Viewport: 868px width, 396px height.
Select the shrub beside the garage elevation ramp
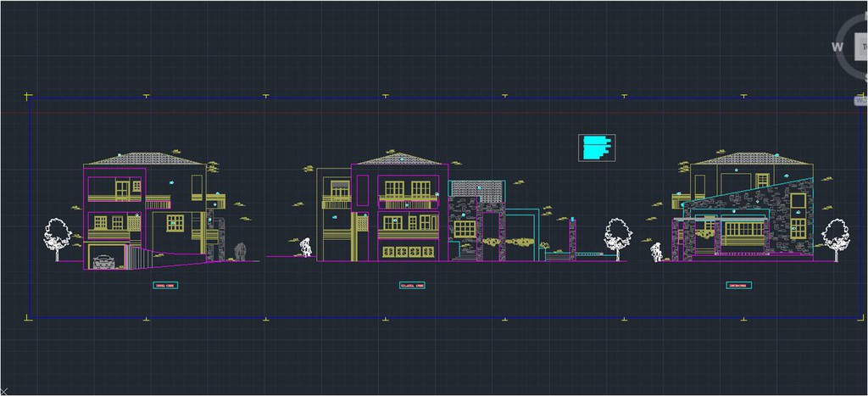tap(240, 251)
